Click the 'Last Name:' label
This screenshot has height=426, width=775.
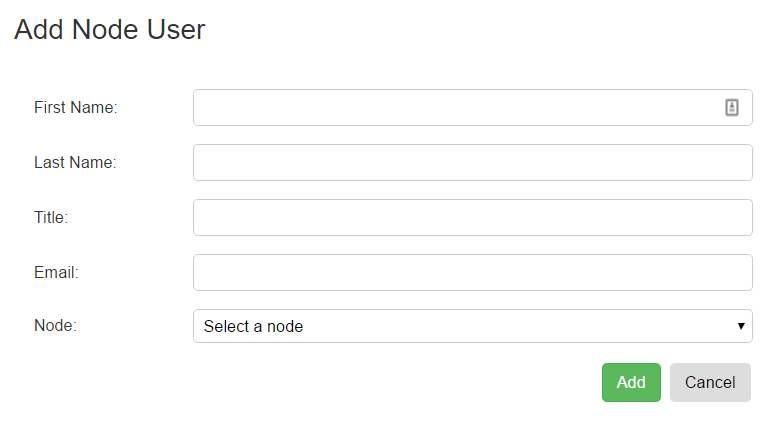click(x=75, y=162)
